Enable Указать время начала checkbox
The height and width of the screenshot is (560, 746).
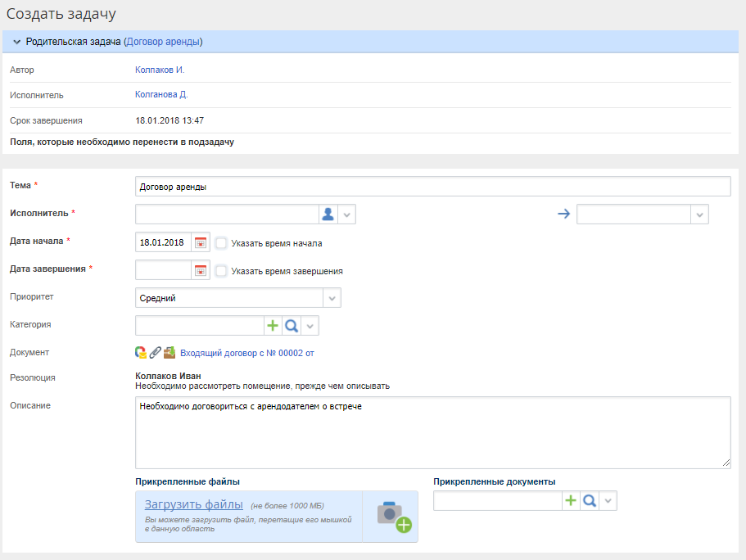tap(221, 243)
